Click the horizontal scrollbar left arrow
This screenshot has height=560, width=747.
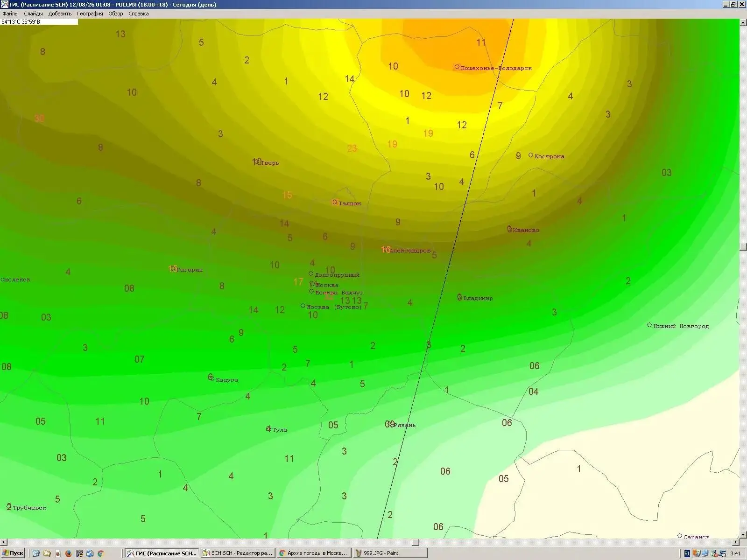tap(4, 542)
